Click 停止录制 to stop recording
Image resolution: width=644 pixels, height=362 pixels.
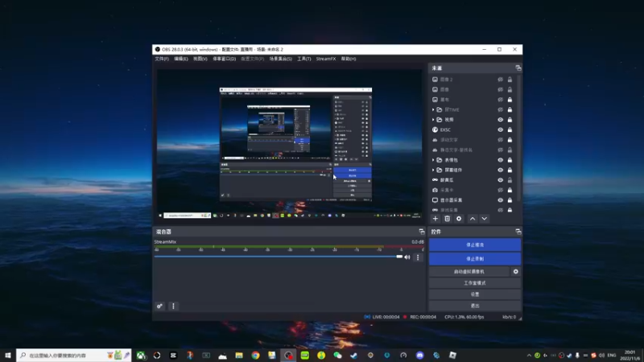click(x=475, y=258)
